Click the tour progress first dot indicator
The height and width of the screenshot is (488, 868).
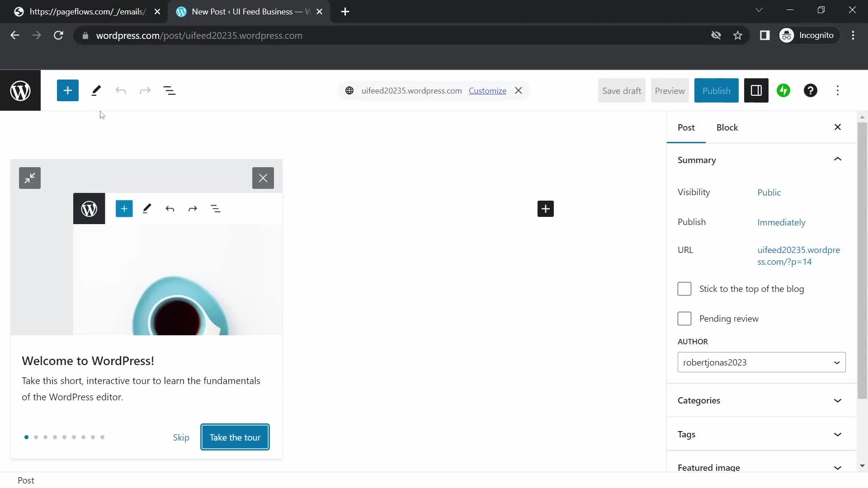(x=26, y=437)
